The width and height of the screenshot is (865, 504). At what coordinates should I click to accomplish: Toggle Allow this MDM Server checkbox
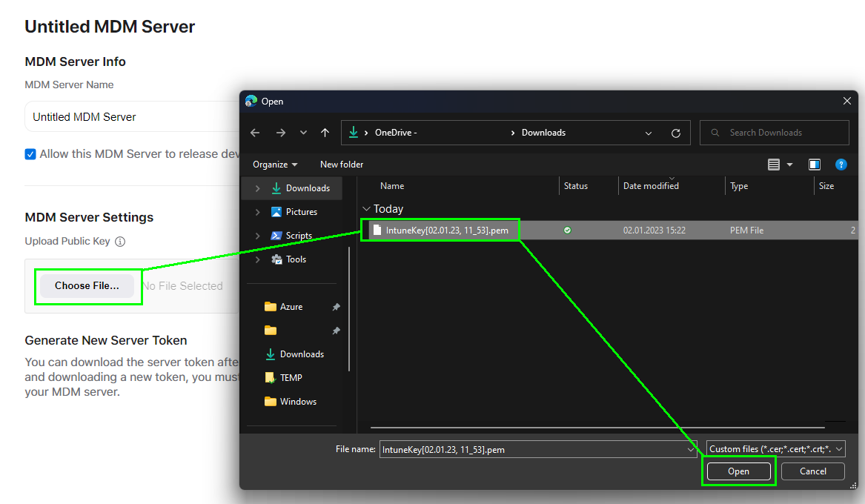click(x=30, y=154)
